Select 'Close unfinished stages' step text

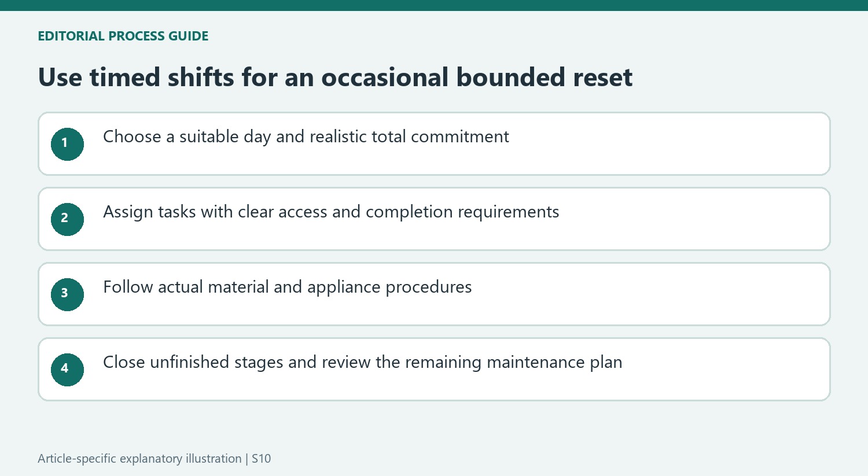pyautogui.click(x=193, y=363)
